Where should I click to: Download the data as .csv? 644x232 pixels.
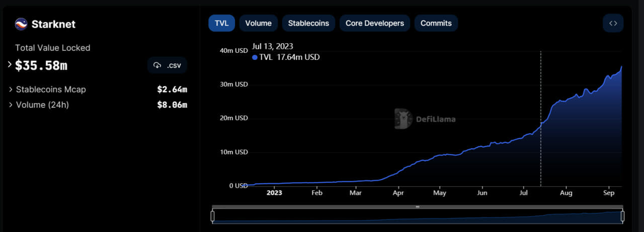[168, 65]
